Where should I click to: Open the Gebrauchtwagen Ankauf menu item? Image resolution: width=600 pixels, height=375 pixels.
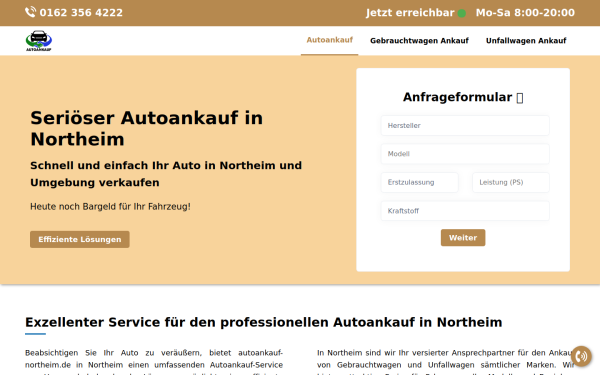pyautogui.click(x=419, y=41)
